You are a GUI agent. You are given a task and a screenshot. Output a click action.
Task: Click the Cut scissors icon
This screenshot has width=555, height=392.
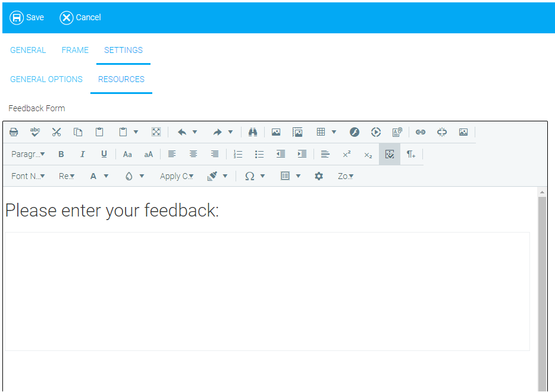click(57, 132)
